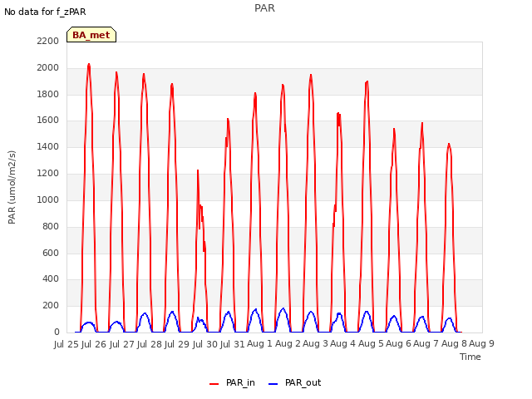532x399 pixels.
Task: Click the 2200 y-axis tick label
Action: click(x=48, y=41)
